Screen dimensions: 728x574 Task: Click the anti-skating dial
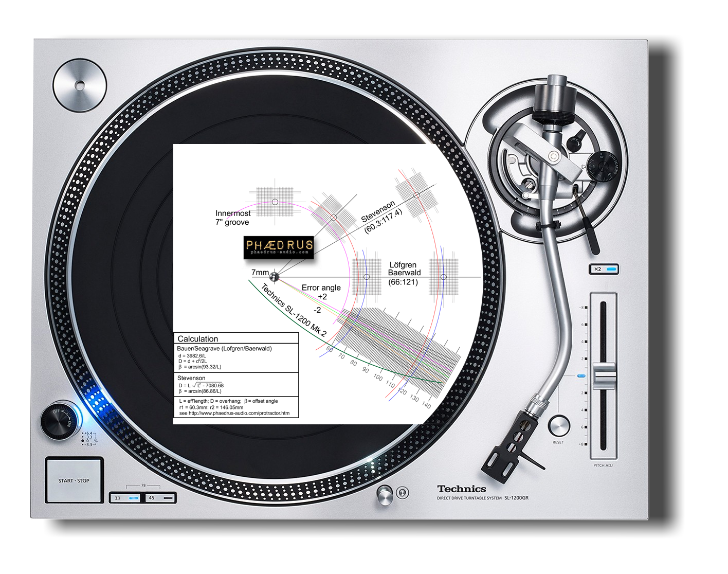pyautogui.click(x=602, y=165)
